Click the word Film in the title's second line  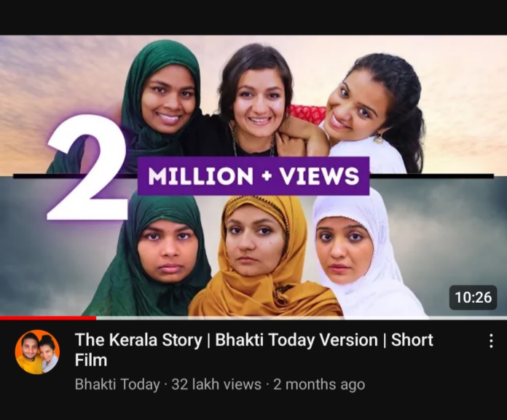[91, 360]
